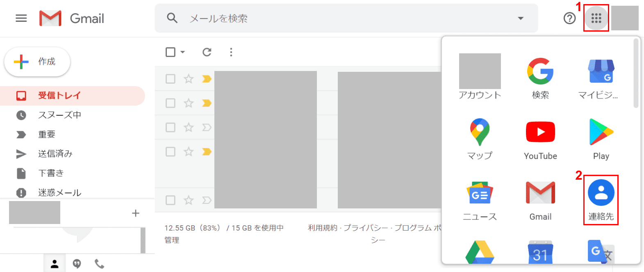Select the third email's checkbox

(171, 127)
